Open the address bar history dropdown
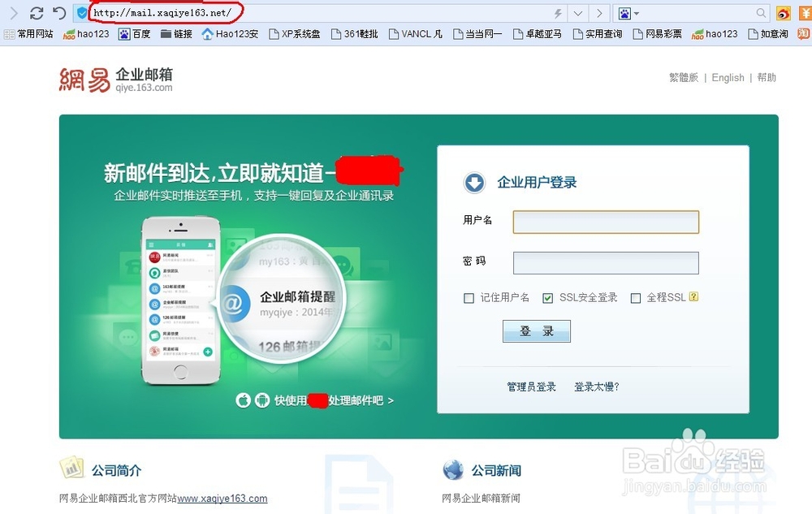Image resolution: width=812 pixels, height=514 pixels. [577, 13]
